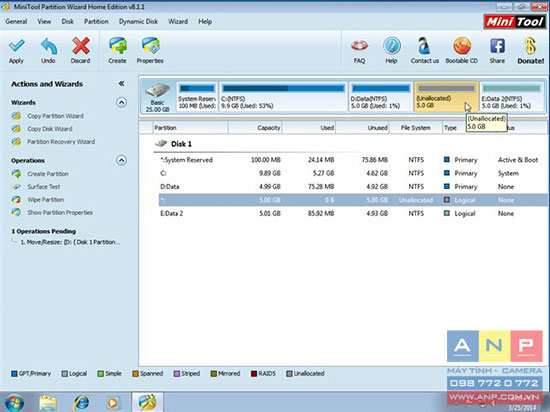Open the General menu
The height and width of the screenshot is (412, 550).
(16, 21)
